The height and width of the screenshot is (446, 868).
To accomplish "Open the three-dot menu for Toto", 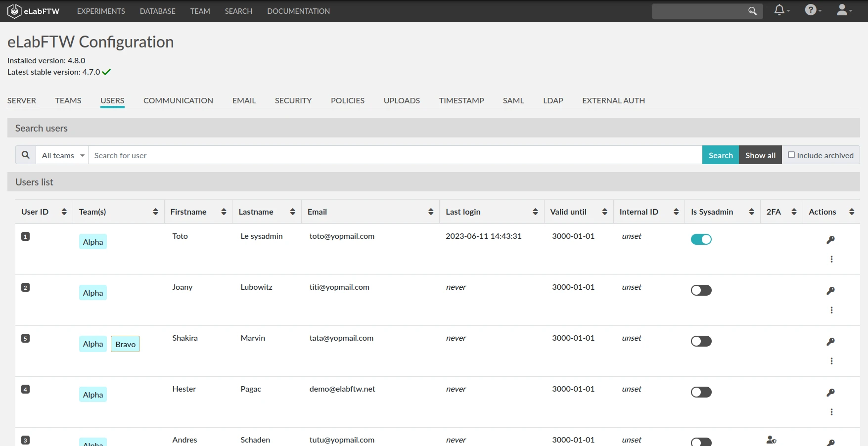I will [x=831, y=259].
